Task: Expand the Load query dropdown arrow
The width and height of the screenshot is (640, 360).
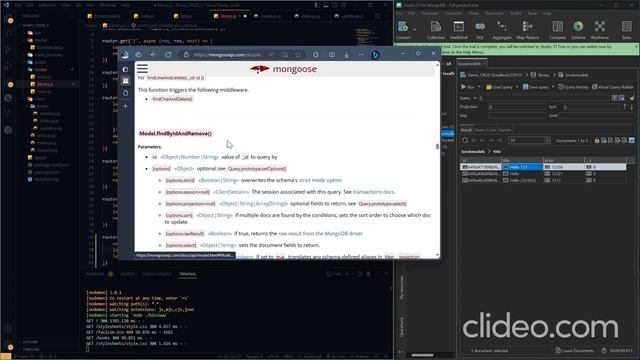Action: 517,87
